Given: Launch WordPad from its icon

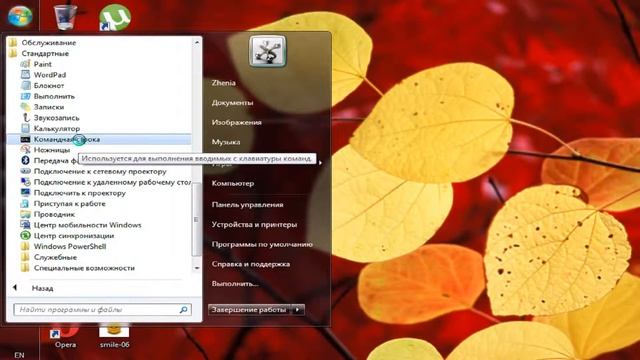Looking at the screenshot, I should click(x=25, y=75).
